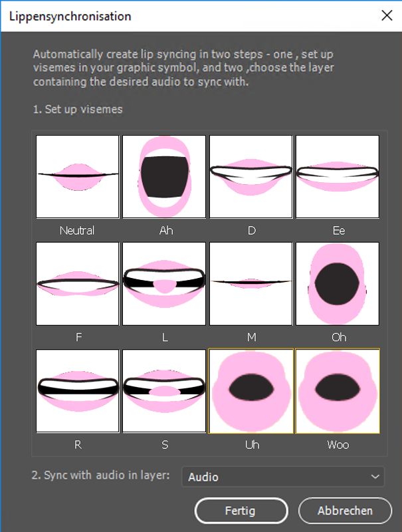Choose the Woo viseme thumbnail
The width and height of the screenshot is (402, 532).
tap(338, 391)
